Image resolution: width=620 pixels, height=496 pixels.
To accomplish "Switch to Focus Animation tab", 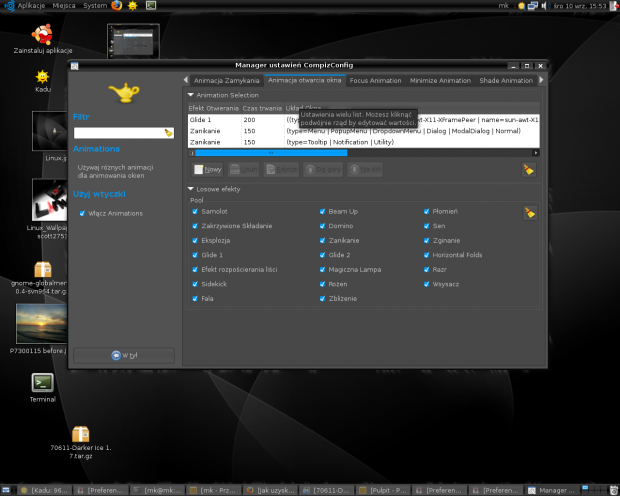I will 375,80.
